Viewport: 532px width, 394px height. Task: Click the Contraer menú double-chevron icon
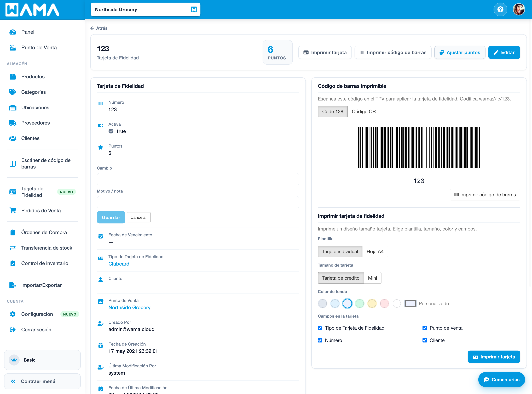point(13,381)
